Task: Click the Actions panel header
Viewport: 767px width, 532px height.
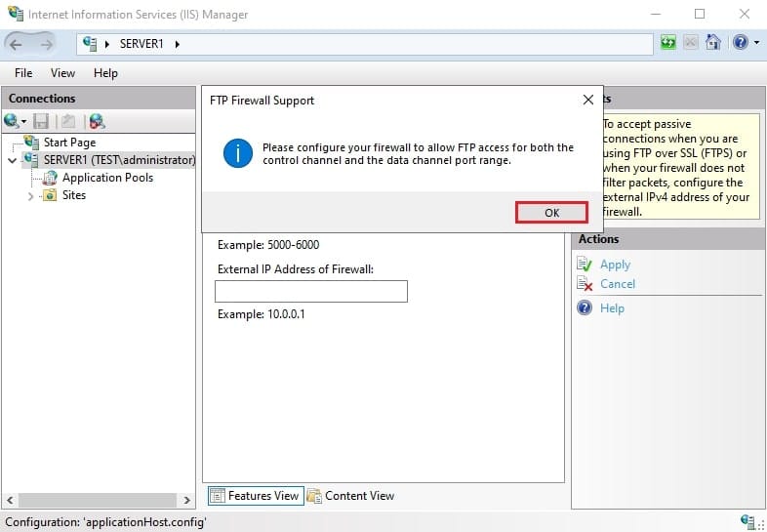Action: (667, 239)
